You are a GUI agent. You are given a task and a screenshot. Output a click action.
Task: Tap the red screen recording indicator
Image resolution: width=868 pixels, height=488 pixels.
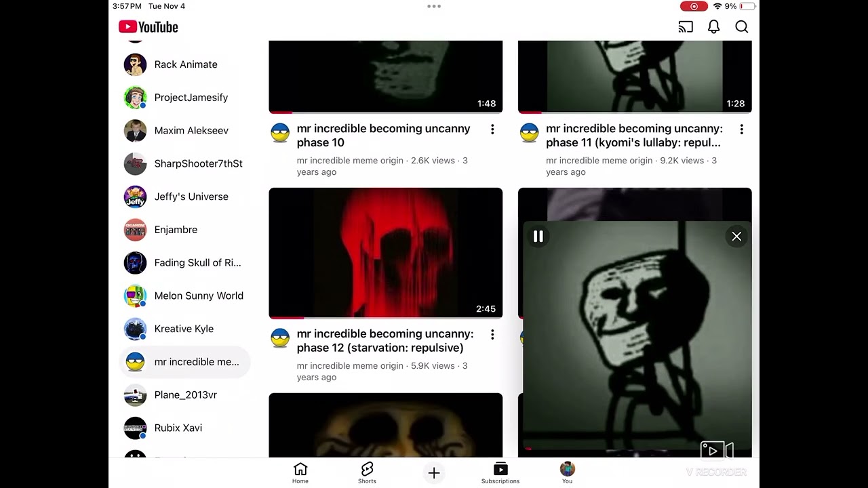click(x=694, y=6)
